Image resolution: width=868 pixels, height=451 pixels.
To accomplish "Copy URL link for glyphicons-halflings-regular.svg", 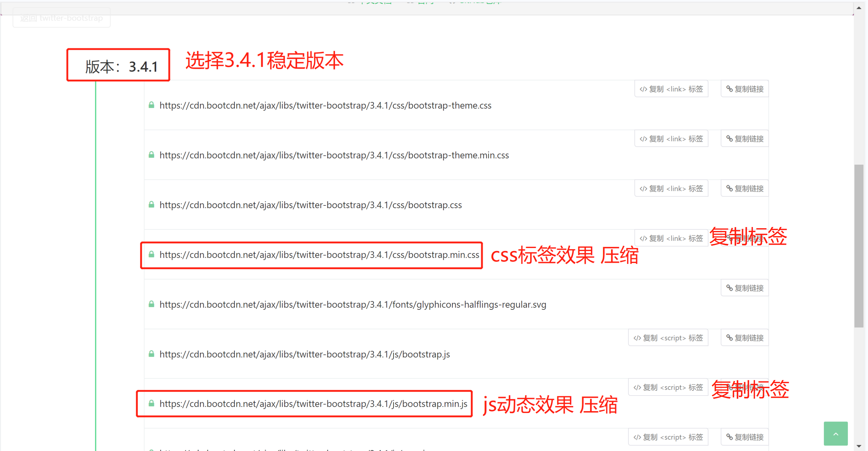I will pyautogui.click(x=744, y=288).
